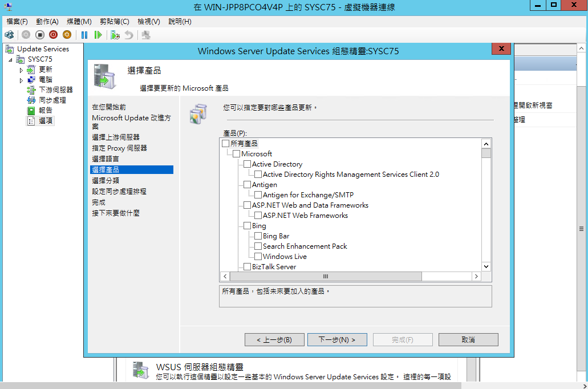The width and height of the screenshot is (588, 389).
Task: Click the 下一步(N) button
Action: [x=337, y=339]
